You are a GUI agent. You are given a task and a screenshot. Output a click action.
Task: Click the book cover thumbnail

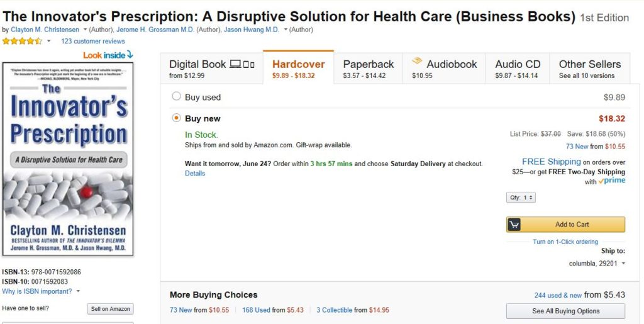[68, 159]
